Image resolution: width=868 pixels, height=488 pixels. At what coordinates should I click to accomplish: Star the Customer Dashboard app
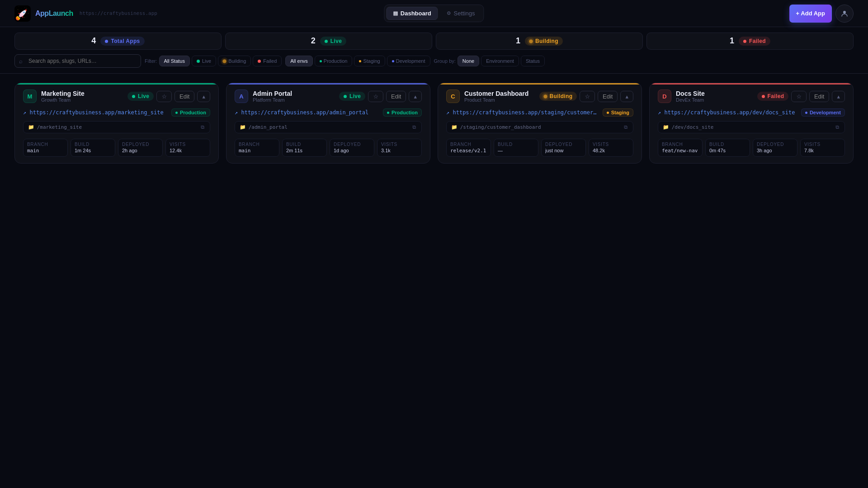(x=587, y=97)
